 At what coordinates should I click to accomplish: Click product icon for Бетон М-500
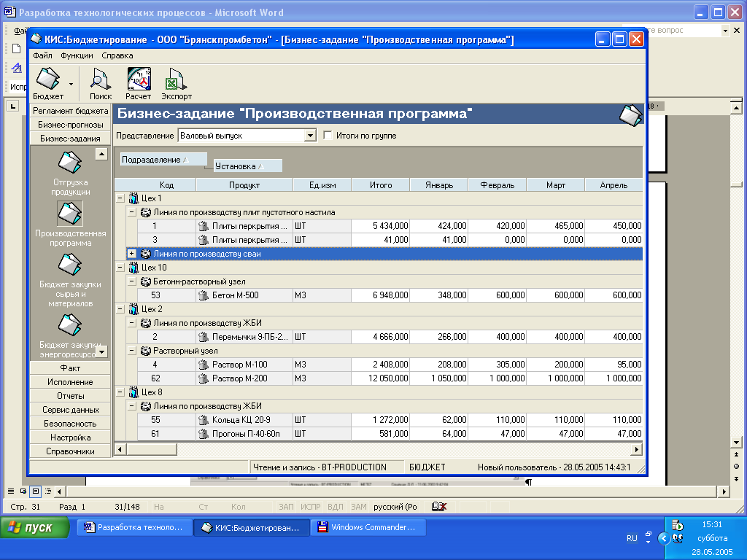pos(204,296)
